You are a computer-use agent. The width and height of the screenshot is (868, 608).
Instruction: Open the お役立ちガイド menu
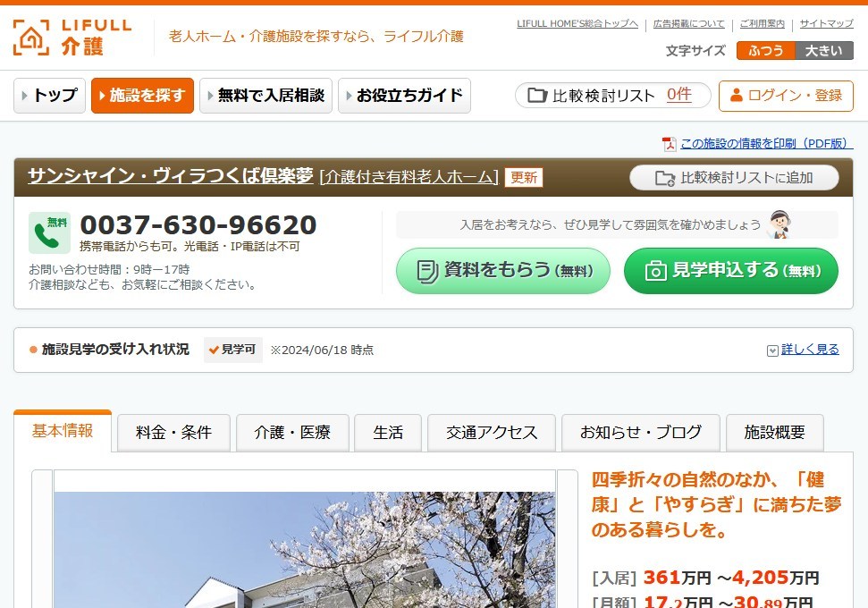pyautogui.click(x=404, y=96)
